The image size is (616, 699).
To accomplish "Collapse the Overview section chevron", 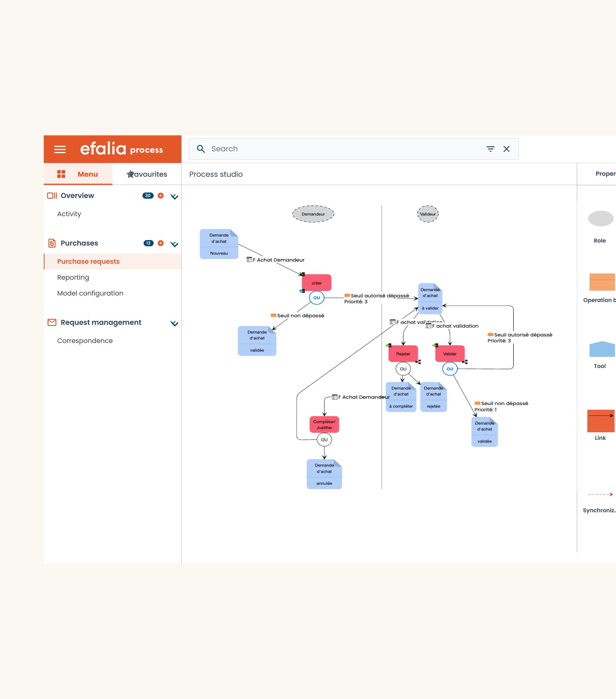I will pos(174,197).
